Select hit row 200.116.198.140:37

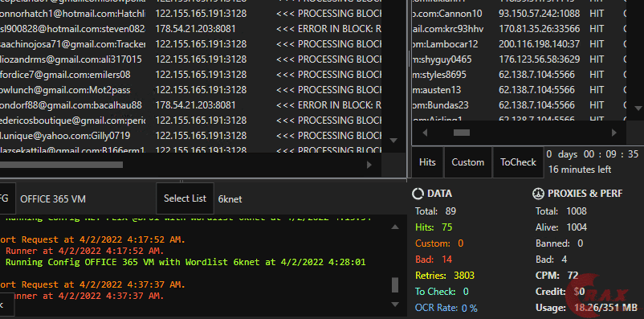(520, 44)
